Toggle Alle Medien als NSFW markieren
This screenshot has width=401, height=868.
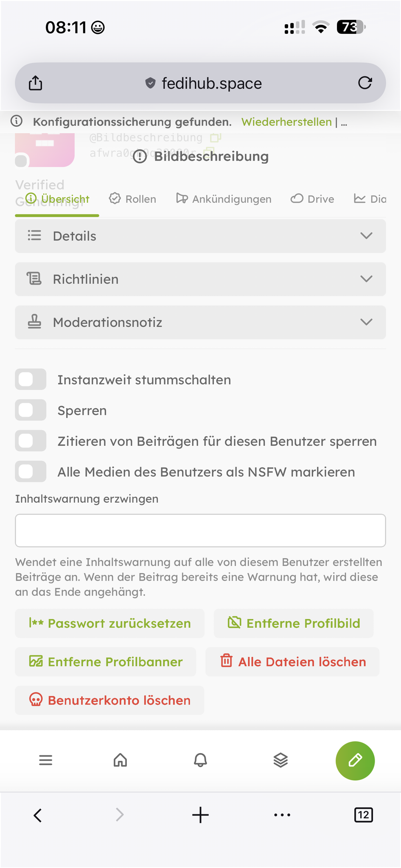31,472
